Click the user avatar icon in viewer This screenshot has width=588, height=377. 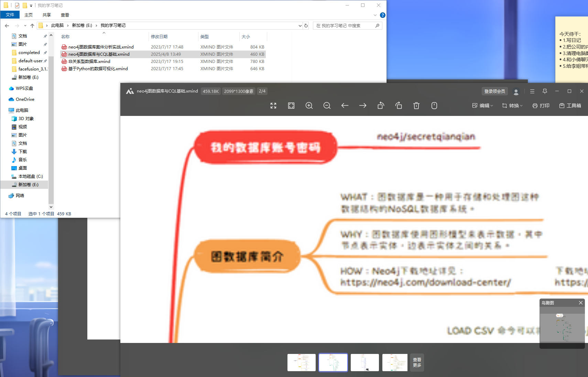(516, 91)
